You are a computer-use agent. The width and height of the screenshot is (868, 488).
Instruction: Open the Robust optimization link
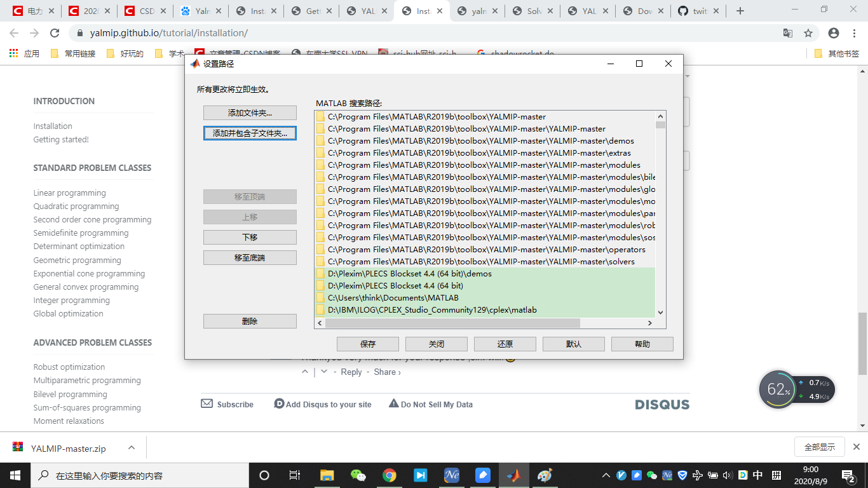pos(69,367)
